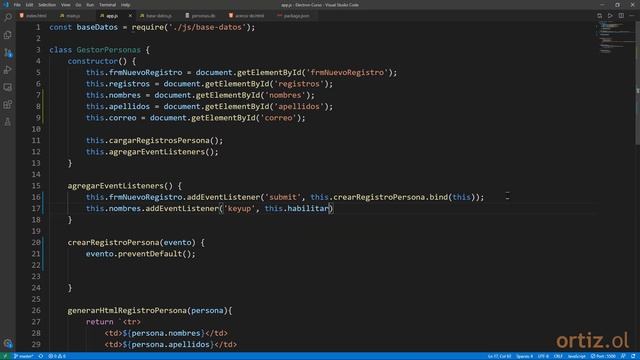Screen dimensions: 640x360
Task: Click constructor() on line 4
Action: [x=98, y=61]
